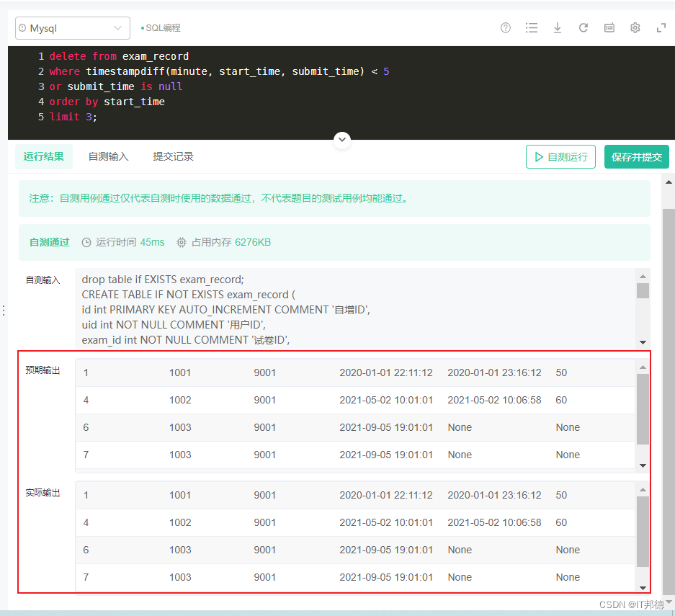Click the 预期输出 label
675x616 pixels.
tap(43, 370)
